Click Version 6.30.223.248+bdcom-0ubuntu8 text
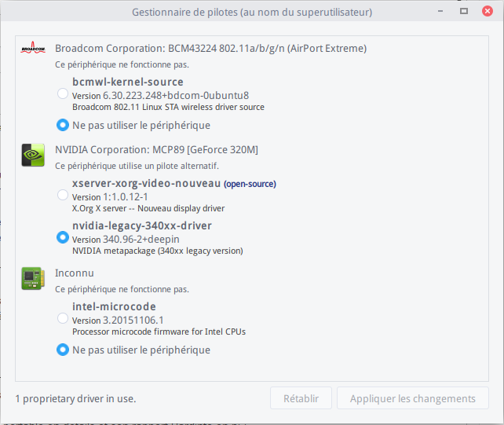504x425 pixels. point(160,96)
